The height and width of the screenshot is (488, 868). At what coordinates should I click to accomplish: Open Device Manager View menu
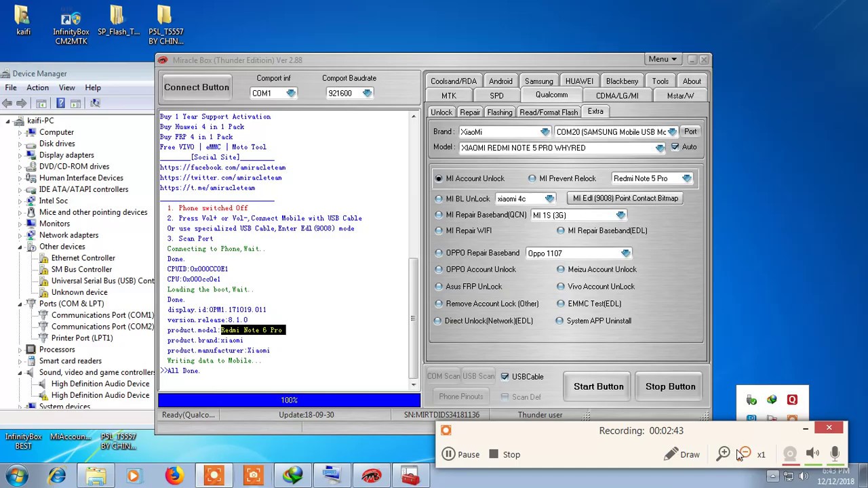(x=66, y=87)
